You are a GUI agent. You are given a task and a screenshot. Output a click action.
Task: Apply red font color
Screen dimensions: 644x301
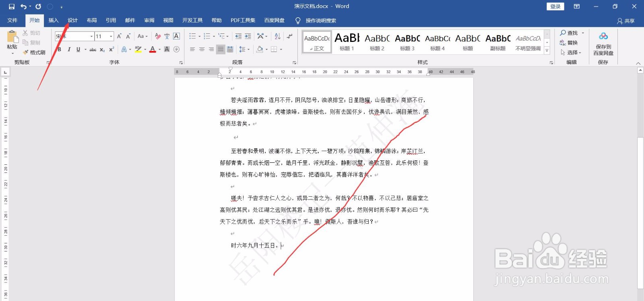click(x=153, y=50)
